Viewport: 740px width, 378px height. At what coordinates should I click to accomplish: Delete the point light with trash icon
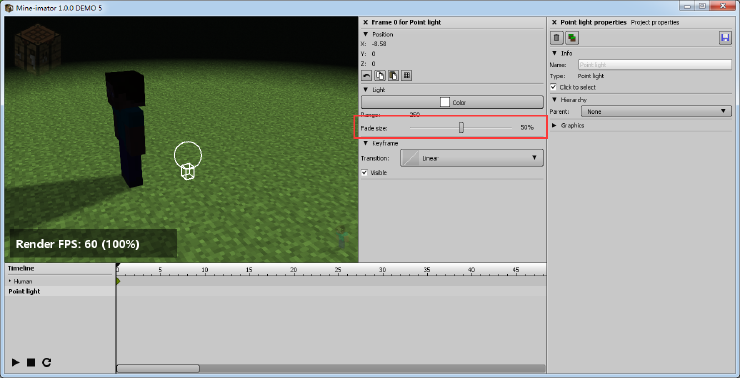pyautogui.click(x=556, y=38)
